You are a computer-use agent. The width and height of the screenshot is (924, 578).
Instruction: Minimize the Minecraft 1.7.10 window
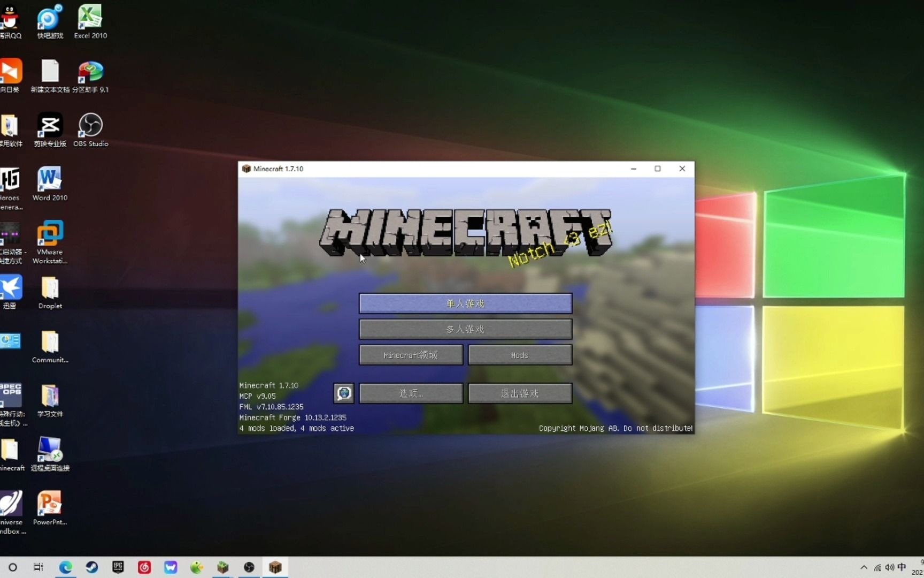[634, 169]
